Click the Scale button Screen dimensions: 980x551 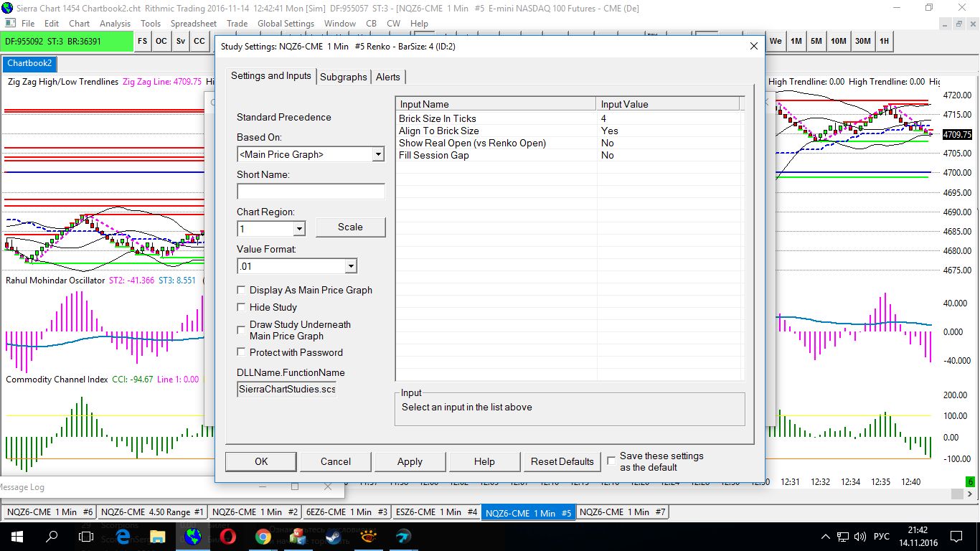point(350,227)
